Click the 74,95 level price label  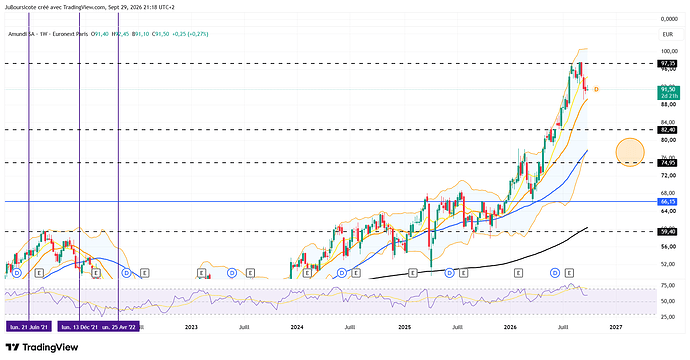(x=667, y=163)
